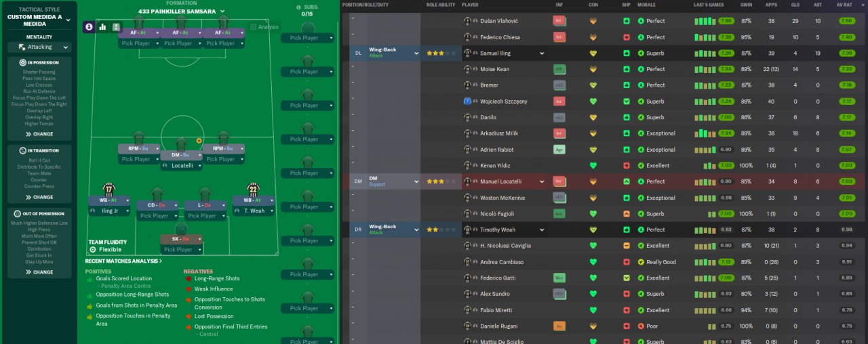Open the Attacking mentality dropdown
This screenshot has height=344, width=868.
pyautogui.click(x=39, y=47)
